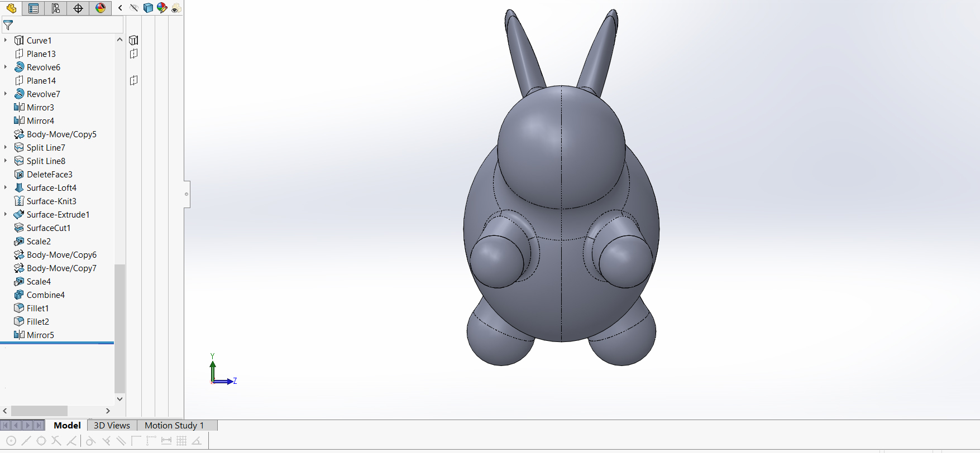The image size is (980, 453).
Task: Click the angle snap icon
Action: coord(197,441)
